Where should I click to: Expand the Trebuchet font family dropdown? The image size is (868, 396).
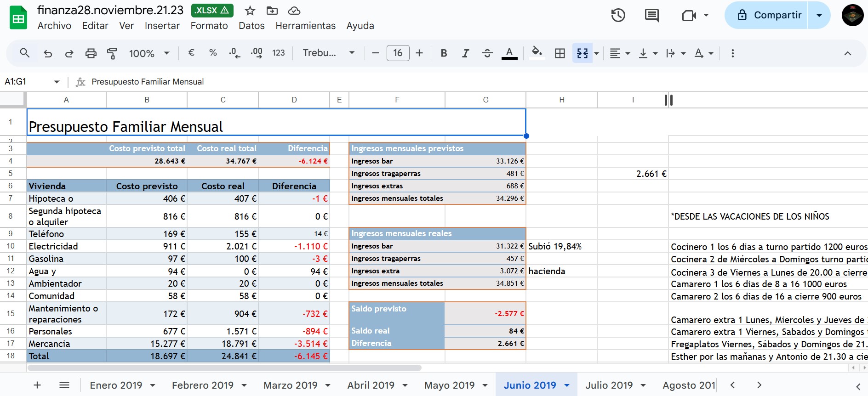[x=328, y=53]
